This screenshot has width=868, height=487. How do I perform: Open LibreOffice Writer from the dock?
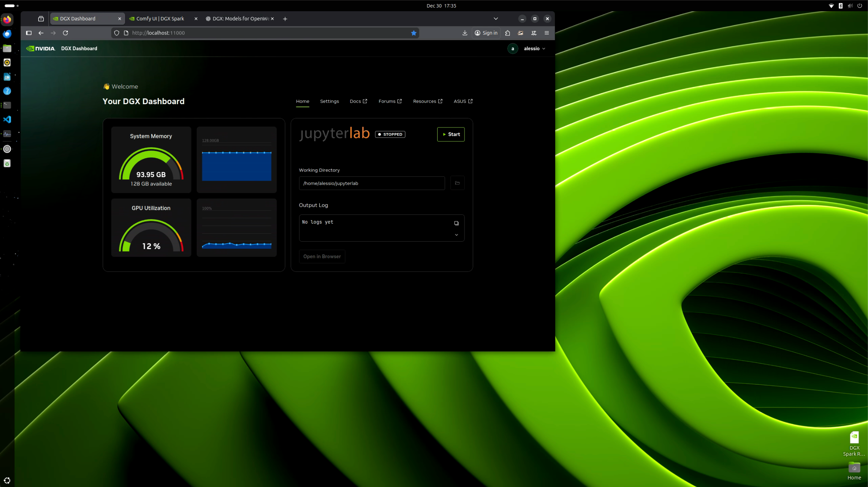click(x=7, y=77)
